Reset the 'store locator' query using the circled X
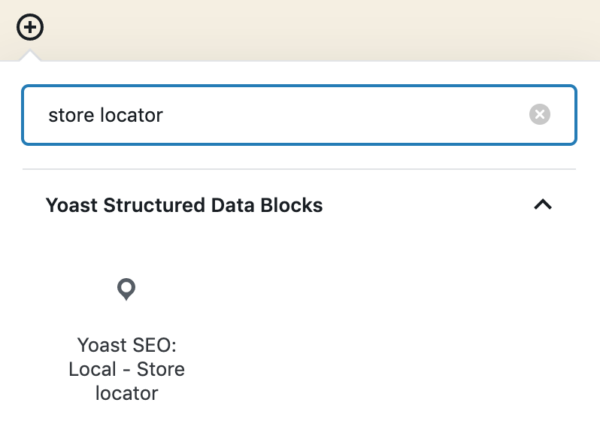This screenshot has width=600, height=448. (540, 114)
